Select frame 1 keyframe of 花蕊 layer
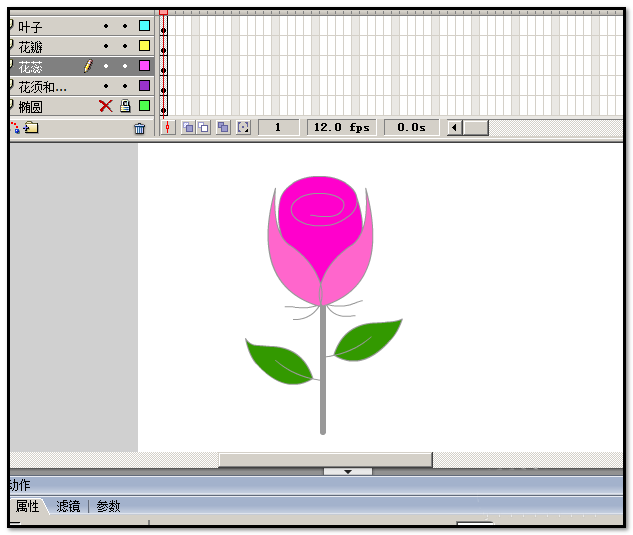 coord(163,66)
